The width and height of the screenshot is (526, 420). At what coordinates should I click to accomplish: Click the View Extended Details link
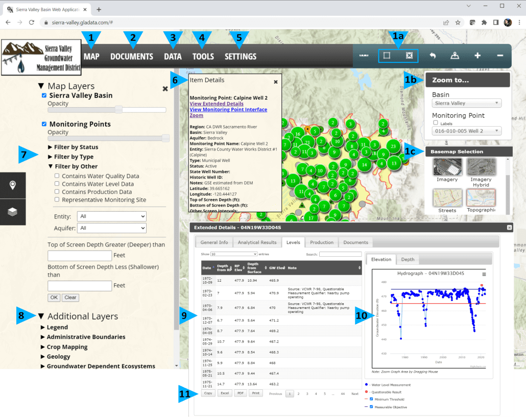pos(217,104)
